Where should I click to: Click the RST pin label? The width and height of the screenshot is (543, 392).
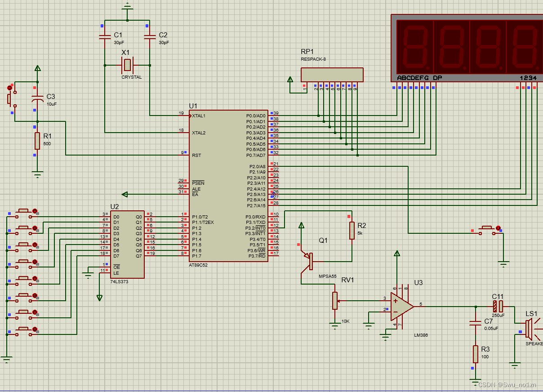196,155
